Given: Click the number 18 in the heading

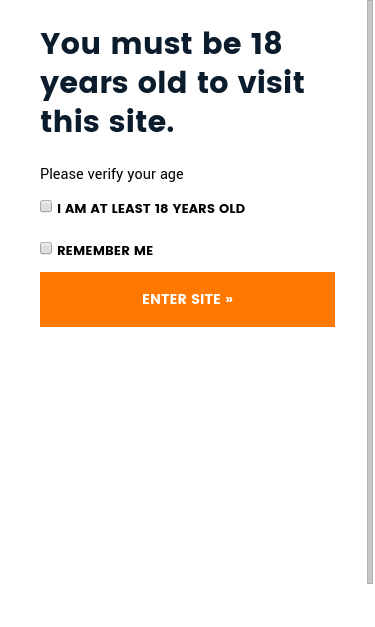Looking at the screenshot, I should (267, 44).
